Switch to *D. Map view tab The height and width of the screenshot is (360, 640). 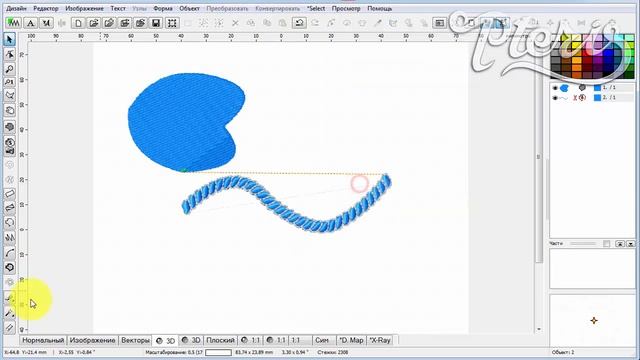351,340
